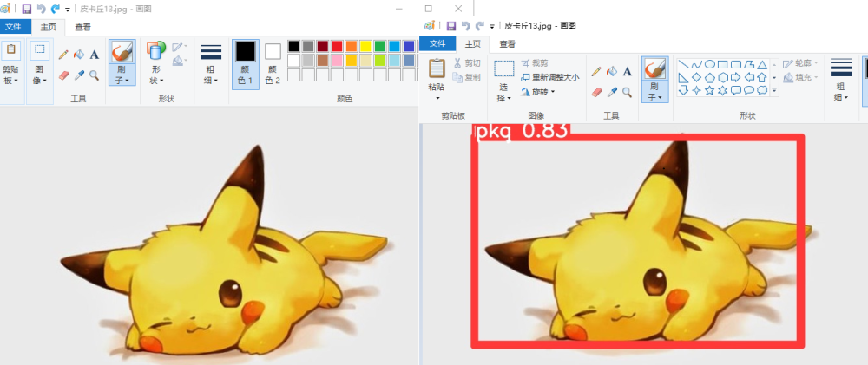
Task: Switch to Home (主页) tab in left window
Action: pyautogui.click(x=48, y=27)
